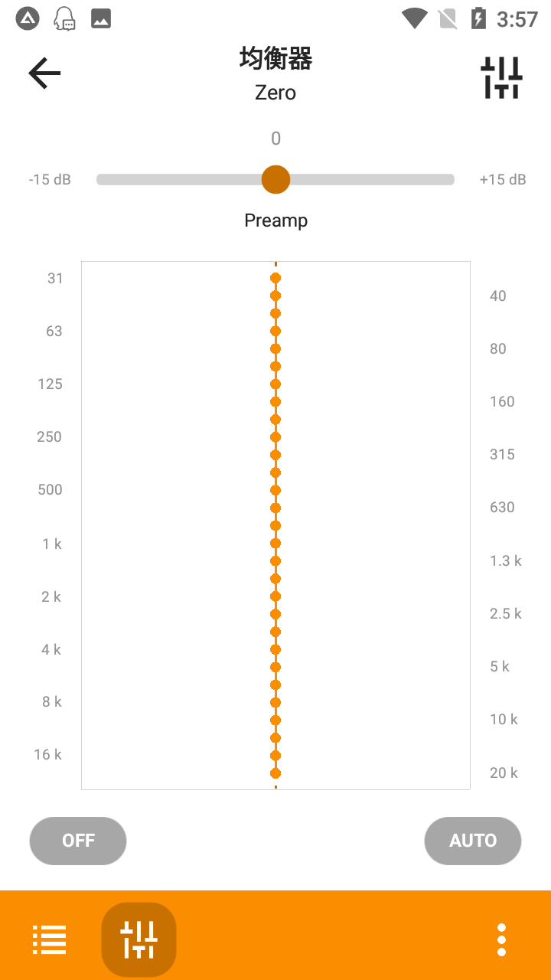Click the 20 k band slider dot
Viewport: 551px width, 980px height.
click(275, 773)
